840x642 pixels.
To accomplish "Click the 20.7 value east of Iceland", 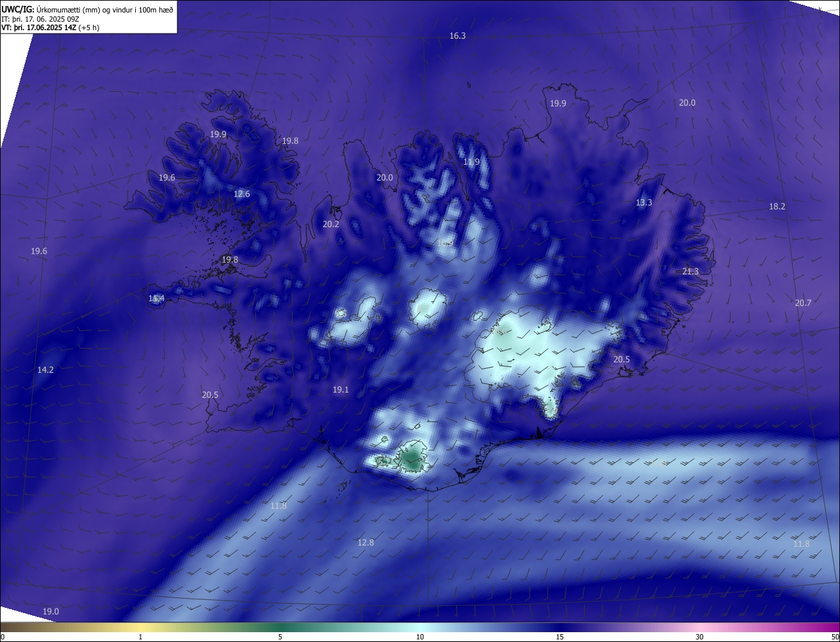I will pyautogui.click(x=803, y=303).
